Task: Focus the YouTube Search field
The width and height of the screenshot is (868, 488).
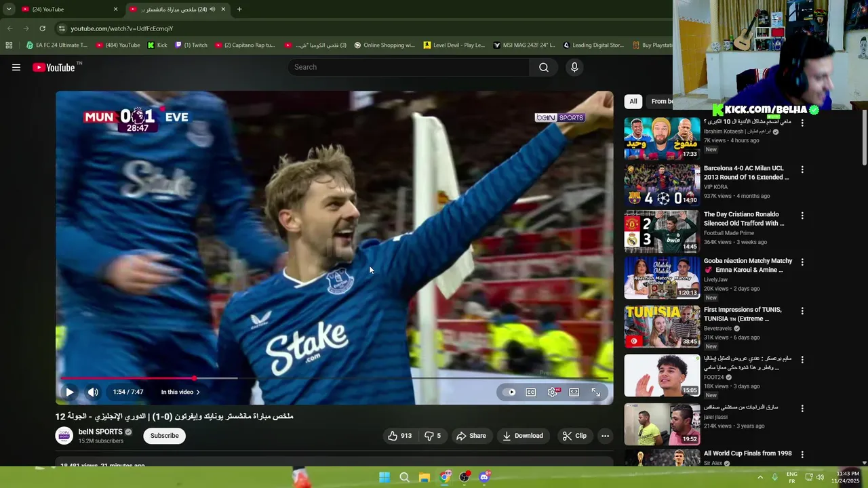Action: point(409,67)
